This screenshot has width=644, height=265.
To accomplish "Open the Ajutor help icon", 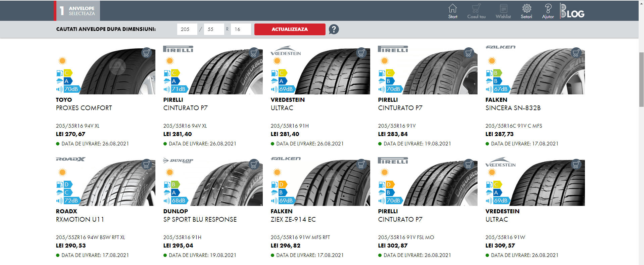I will (548, 11).
